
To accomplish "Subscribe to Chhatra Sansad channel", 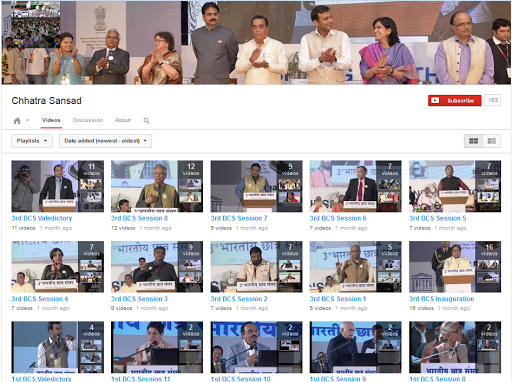I will click(x=455, y=100).
